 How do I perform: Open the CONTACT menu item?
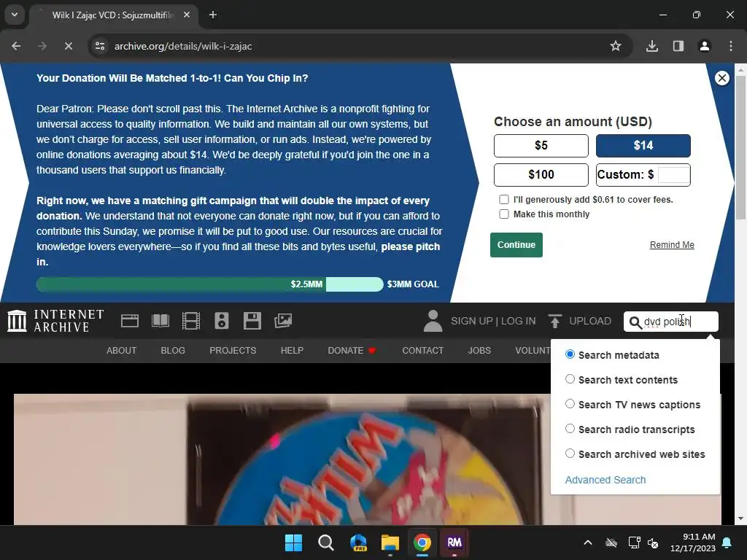pyautogui.click(x=422, y=351)
